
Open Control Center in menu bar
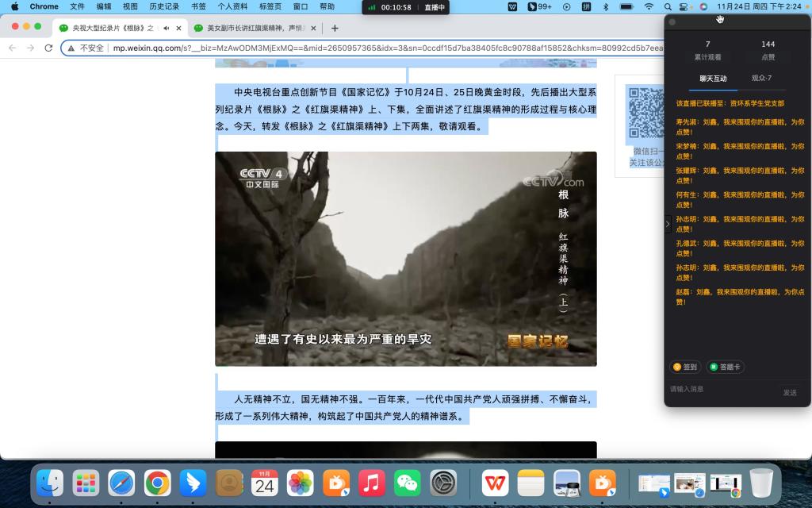pyautogui.click(x=684, y=6)
